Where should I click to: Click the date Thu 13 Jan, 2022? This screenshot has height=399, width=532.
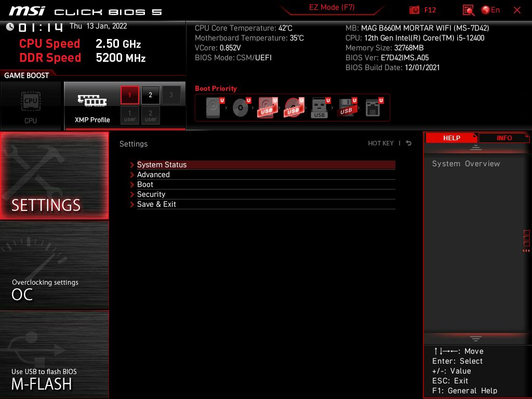coord(98,26)
